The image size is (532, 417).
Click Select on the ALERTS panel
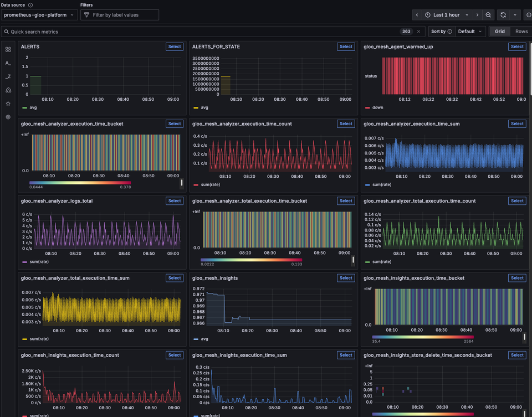click(174, 47)
